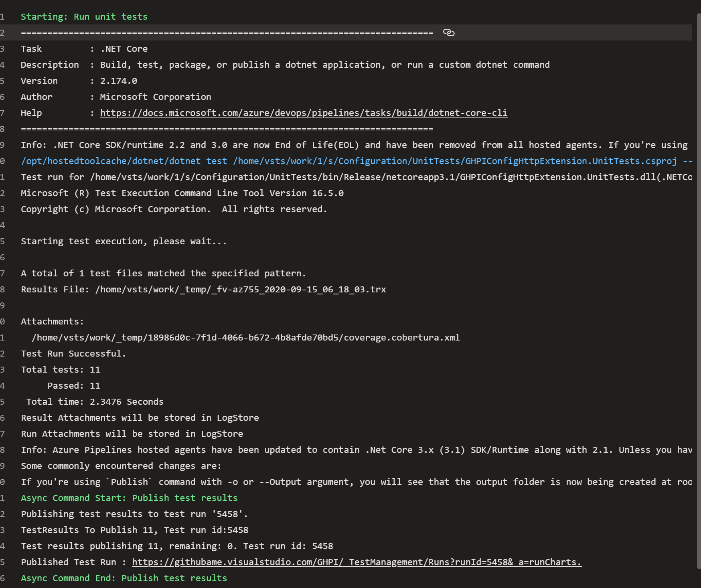Click the 'Async Command Start: Publish test results' line
The height and width of the screenshot is (588, 701).
(129, 498)
